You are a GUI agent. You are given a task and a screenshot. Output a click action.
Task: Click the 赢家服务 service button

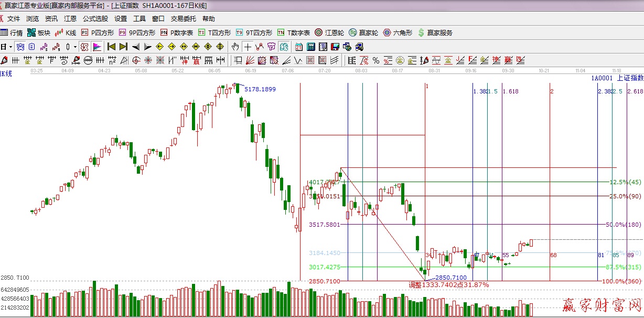[435, 33]
